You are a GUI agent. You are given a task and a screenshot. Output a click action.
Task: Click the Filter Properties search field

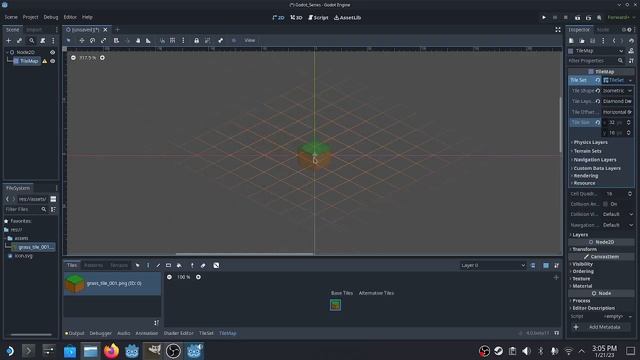[x=595, y=61]
